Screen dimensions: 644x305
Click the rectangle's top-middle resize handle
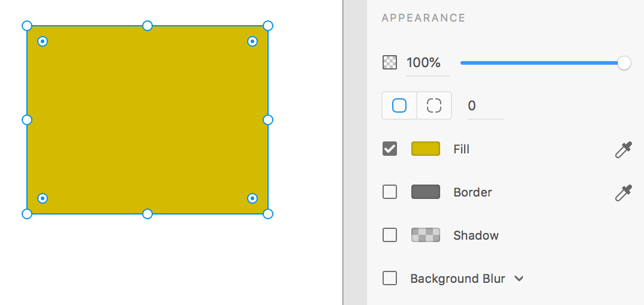147,26
